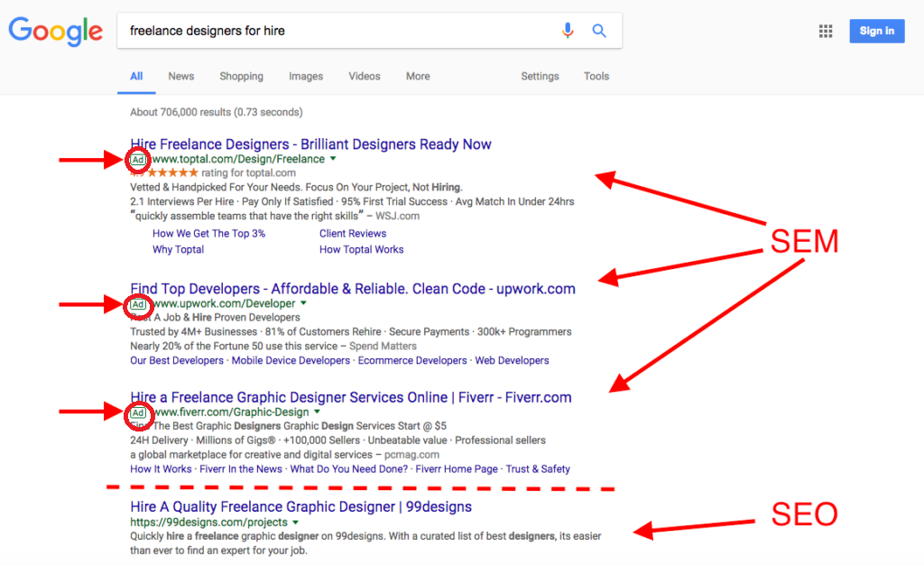Open the More menu
Viewport: 924px width, 566px height.
click(418, 76)
